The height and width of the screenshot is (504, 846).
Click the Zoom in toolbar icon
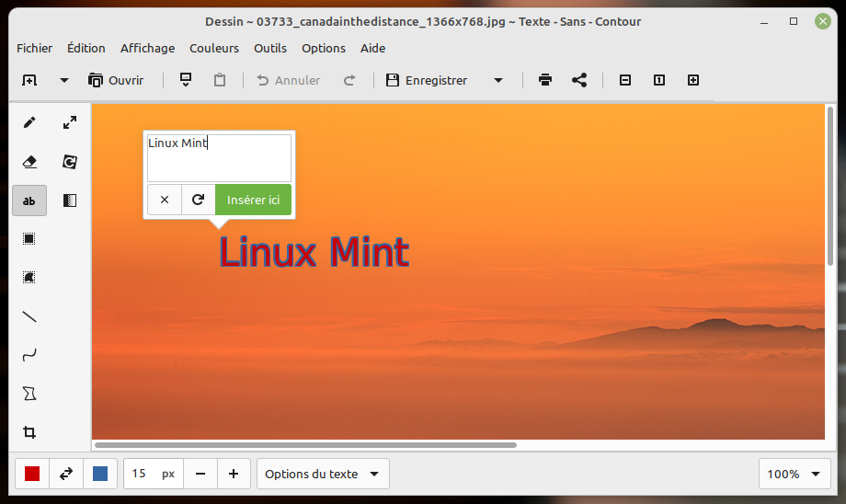pyautogui.click(x=693, y=80)
